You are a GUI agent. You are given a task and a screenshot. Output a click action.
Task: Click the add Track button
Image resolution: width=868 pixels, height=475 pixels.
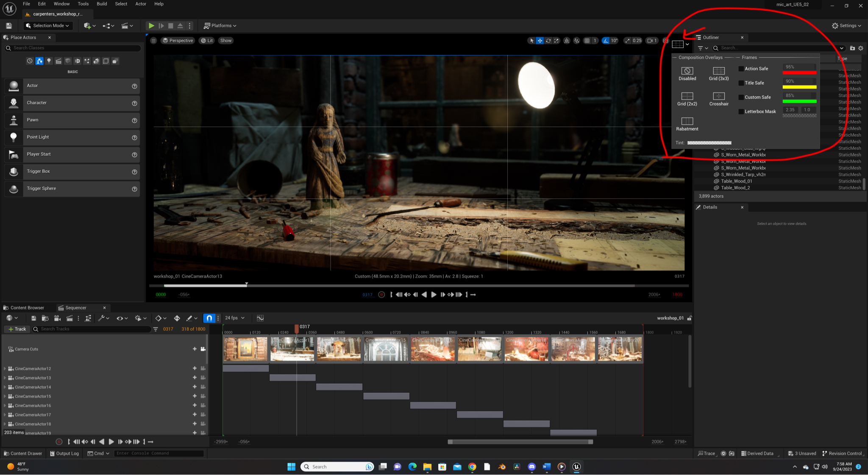(x=17, y=329)
